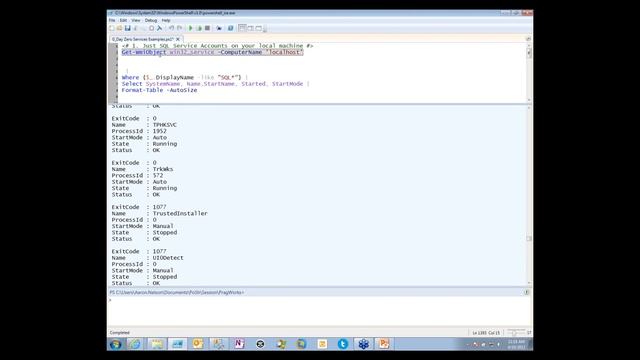Show script pane on right layout icon
Screen dimensions: 640x360
(250, 28)
